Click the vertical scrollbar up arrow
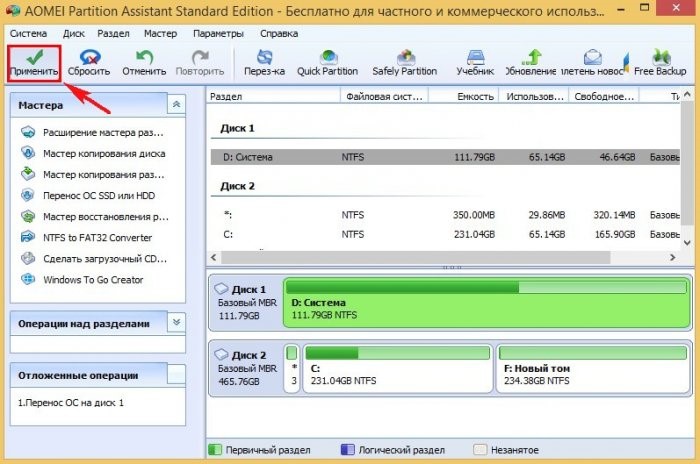Viewport: 700px width, 464px height. (687, 94)
